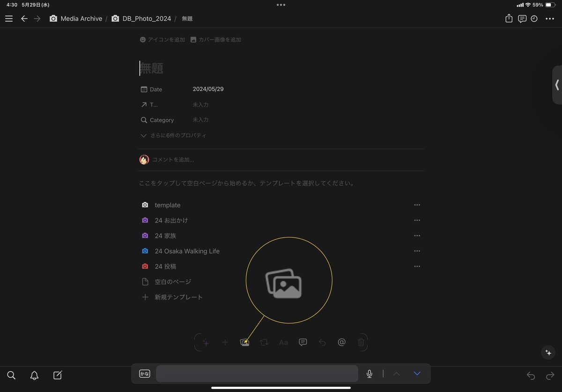The height and width of the screenshot is (392, 562).
Task: Open search from bottom bar
Action: (12, 375)
